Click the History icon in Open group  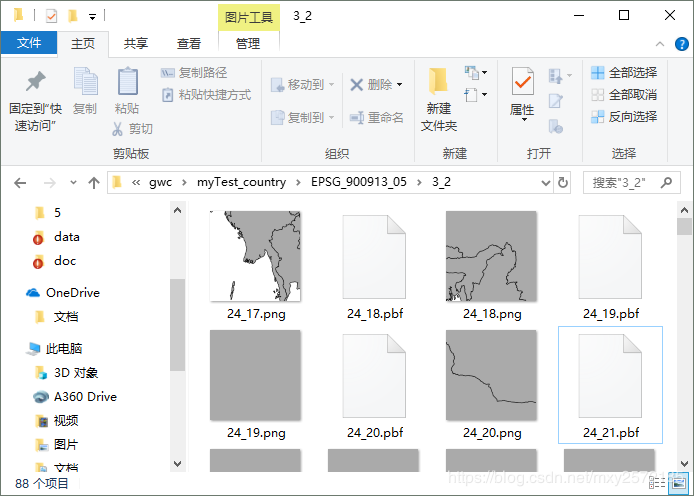point(556,127)
